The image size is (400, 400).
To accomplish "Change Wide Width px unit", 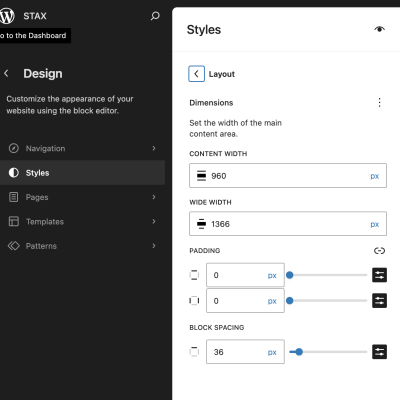I will (375, 224).
